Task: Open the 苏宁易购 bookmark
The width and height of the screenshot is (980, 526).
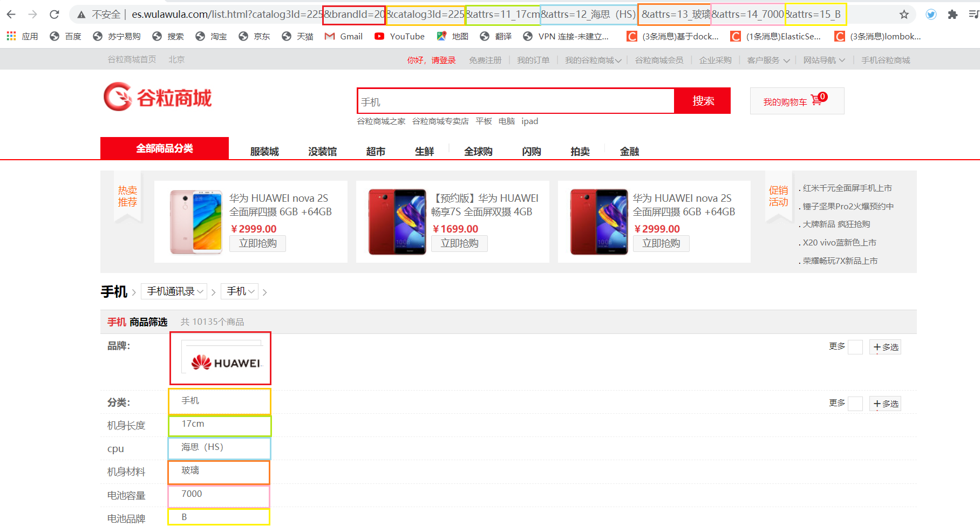Action: point(117,36)
